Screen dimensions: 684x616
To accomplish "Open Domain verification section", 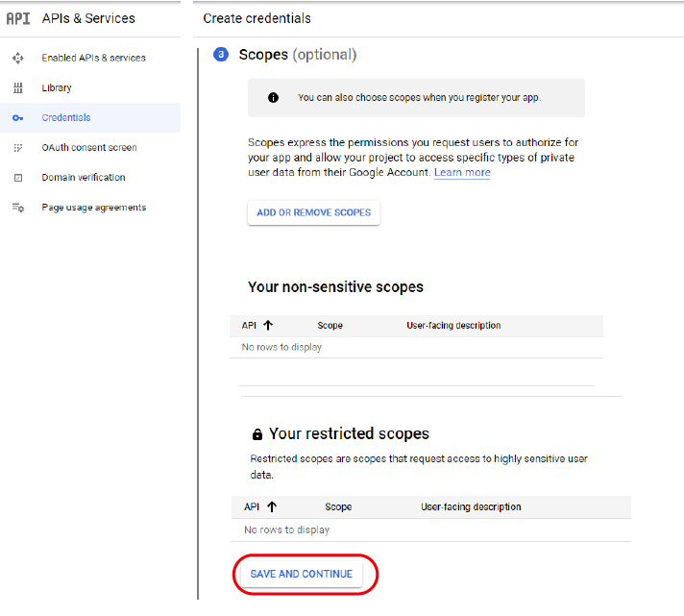I will (84, 178).
